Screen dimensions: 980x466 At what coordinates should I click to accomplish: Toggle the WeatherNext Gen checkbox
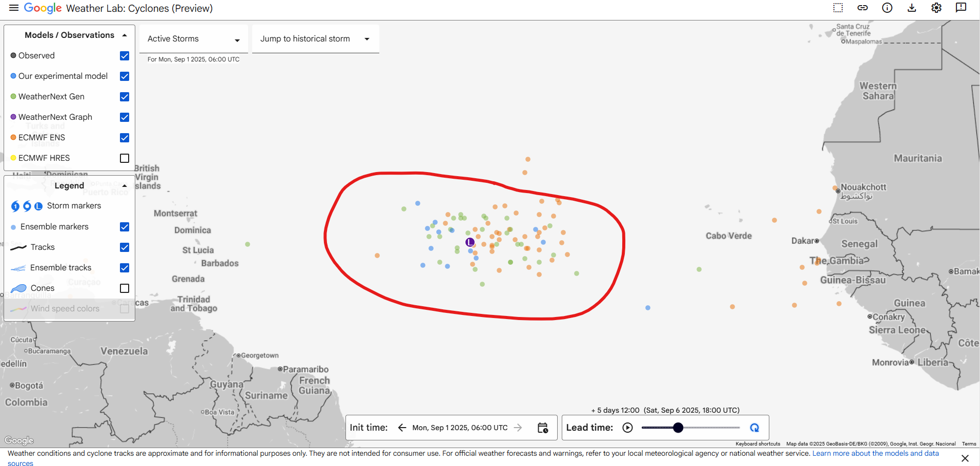[x=125, y=97]
